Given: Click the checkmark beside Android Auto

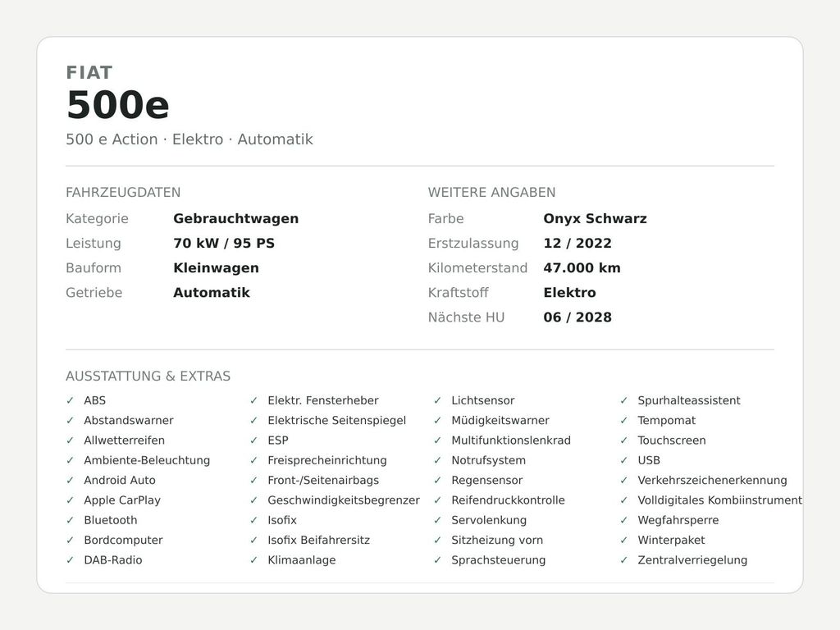Looking at the screenshot, I should (71, 480).
